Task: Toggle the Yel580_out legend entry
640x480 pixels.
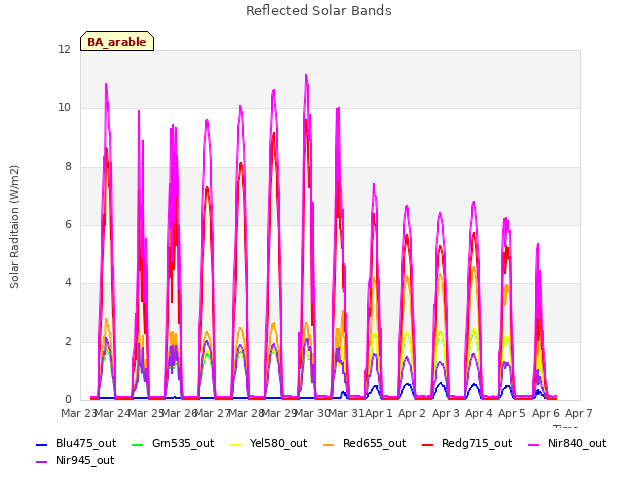Action: tap(269, 443)
